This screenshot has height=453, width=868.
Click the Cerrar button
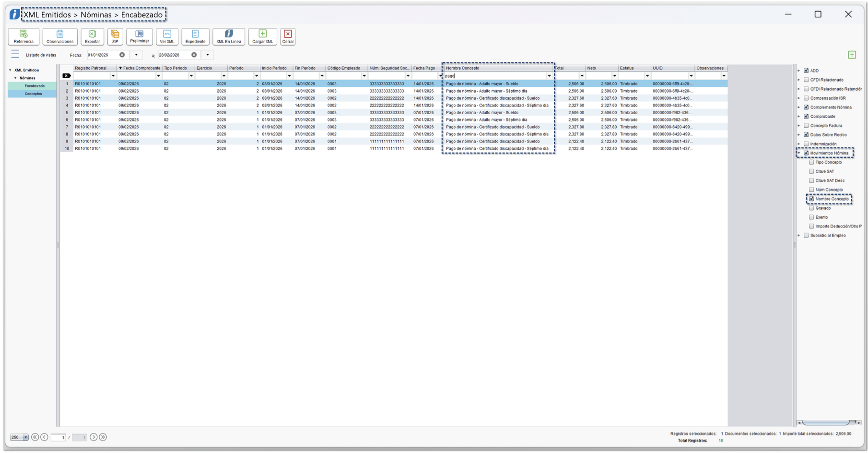pyautogui.click(x=288, y=36)
